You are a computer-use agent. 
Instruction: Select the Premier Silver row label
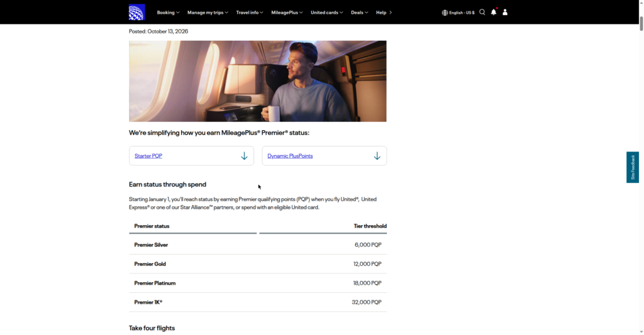[x=151, y=245]
